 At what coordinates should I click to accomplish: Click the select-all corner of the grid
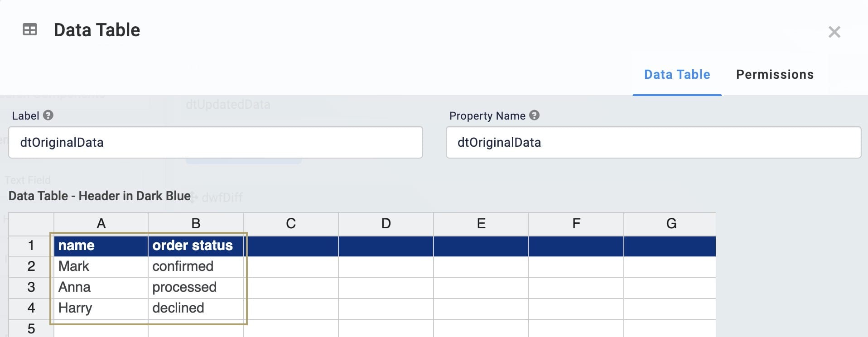pos(31,224)
